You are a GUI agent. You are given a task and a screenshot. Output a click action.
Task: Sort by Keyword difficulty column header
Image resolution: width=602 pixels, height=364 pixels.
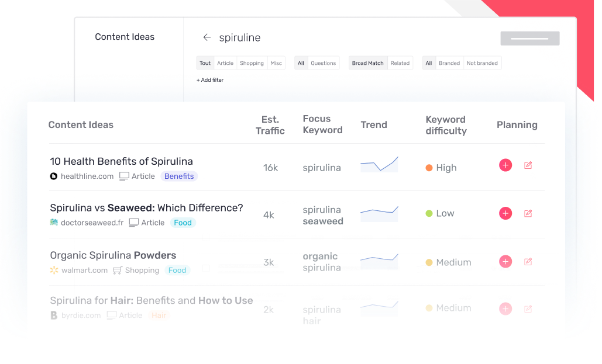[446, 125]
